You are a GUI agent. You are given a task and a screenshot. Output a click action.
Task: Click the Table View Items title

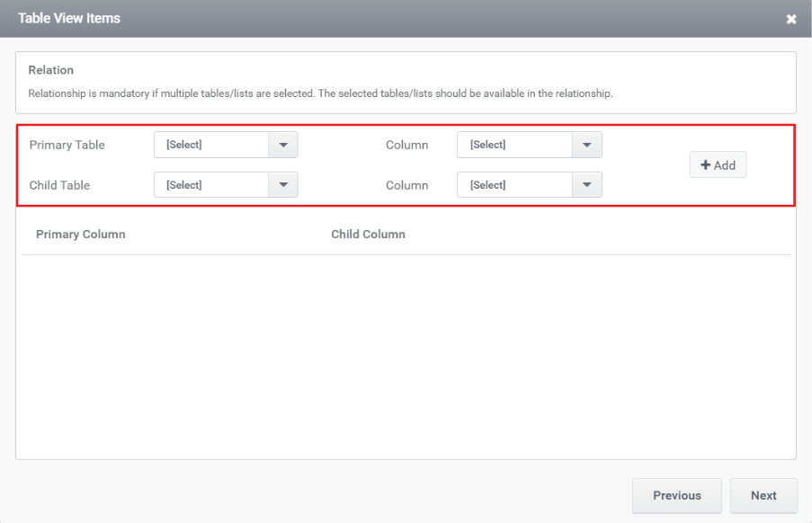pos(69,18)
